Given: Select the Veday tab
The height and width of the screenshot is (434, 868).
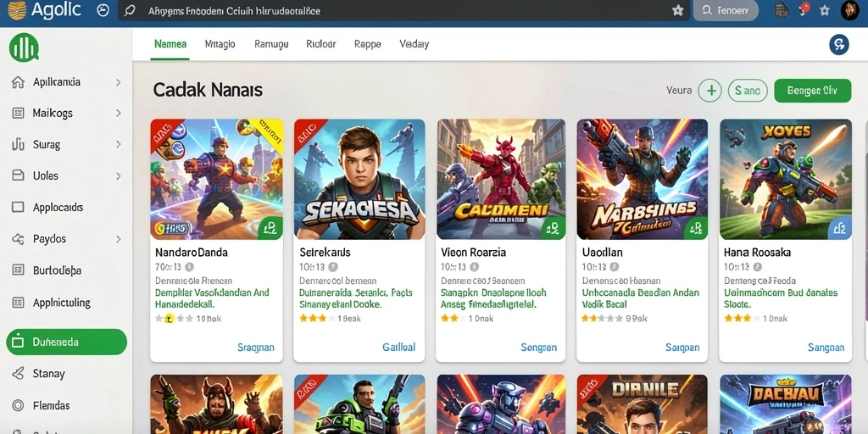Looking at the screenshot, I should pos(414,44).
